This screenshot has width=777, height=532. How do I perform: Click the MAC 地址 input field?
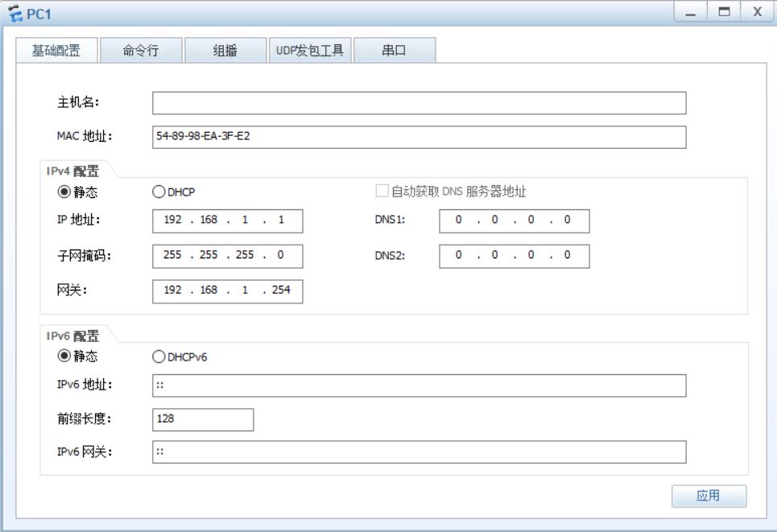(x=419, y=137)
